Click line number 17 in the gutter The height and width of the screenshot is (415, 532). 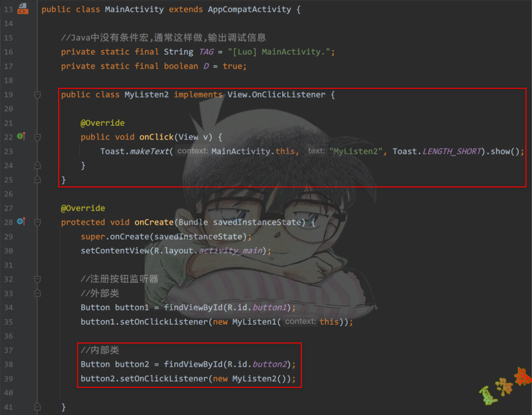point(8,66)
